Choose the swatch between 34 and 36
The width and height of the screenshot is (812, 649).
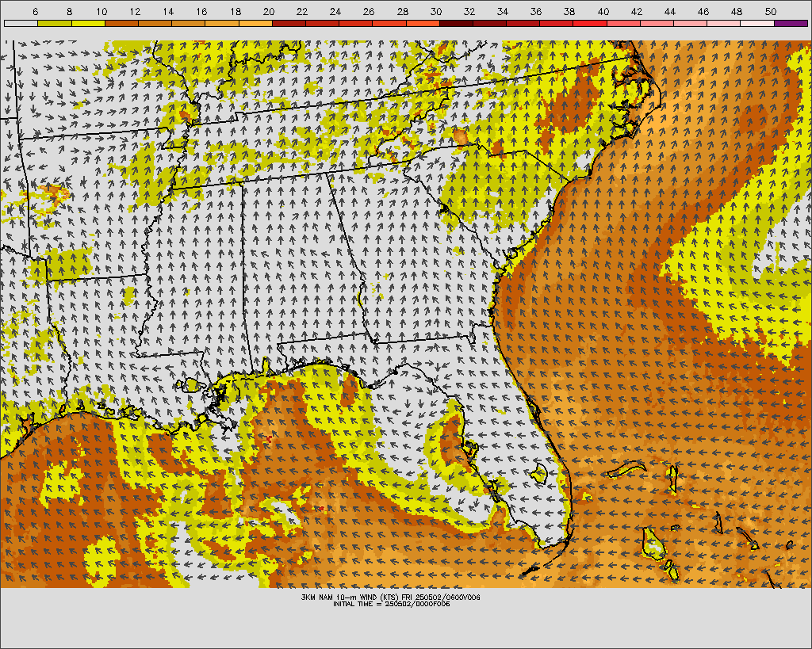click(523, 23)
